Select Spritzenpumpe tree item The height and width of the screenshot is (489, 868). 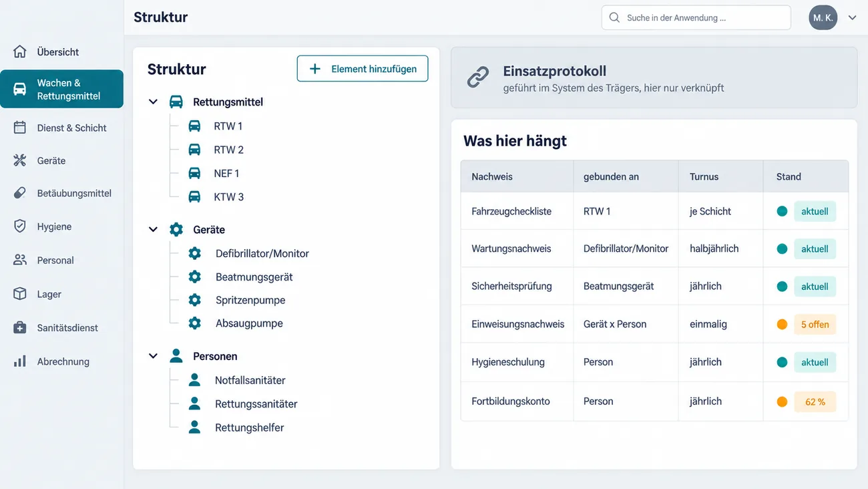click(x=250, y=300)
